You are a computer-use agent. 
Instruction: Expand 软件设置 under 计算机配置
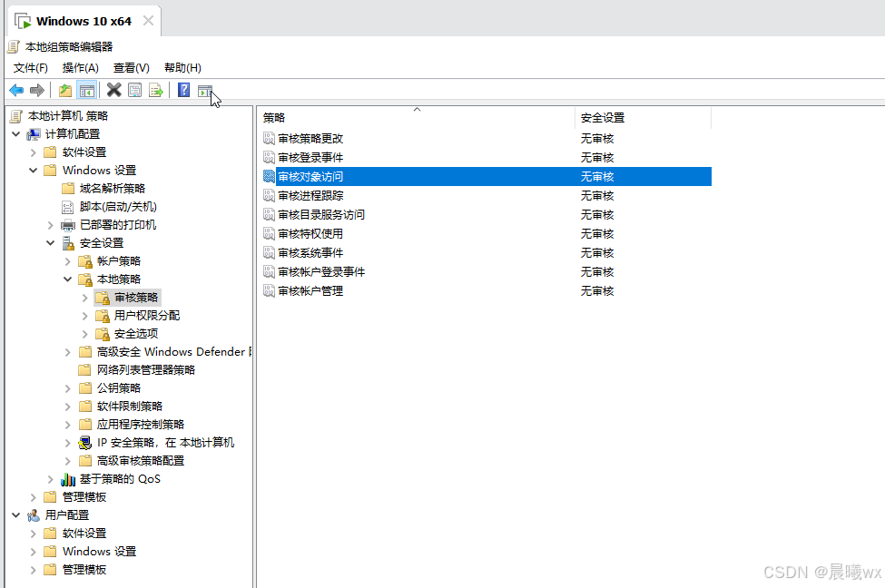point(33,152)
